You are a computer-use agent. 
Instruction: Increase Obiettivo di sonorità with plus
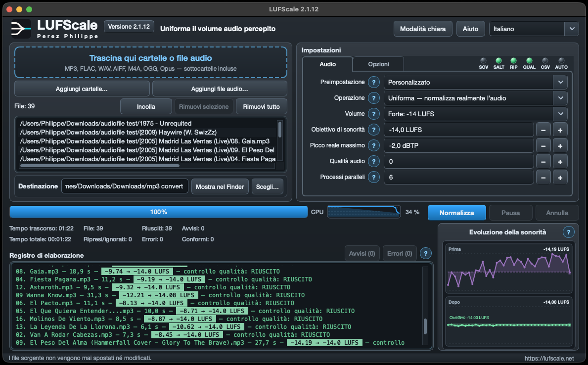coord(560,130)
